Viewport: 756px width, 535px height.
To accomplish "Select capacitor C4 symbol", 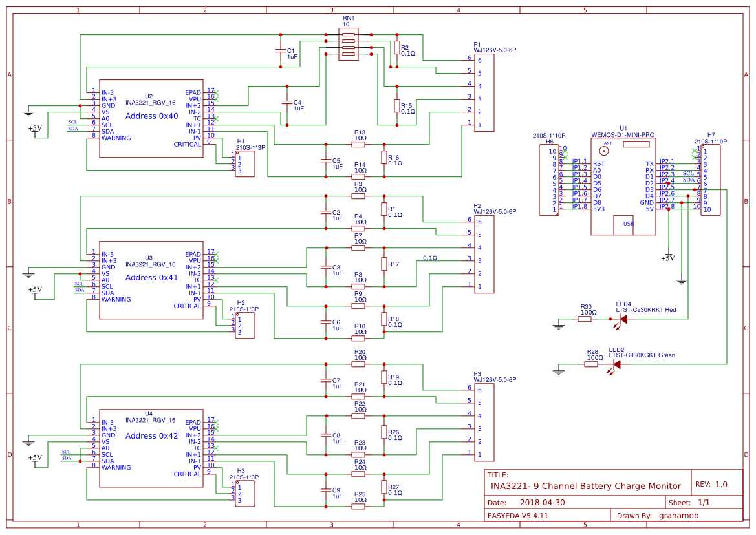I will [x=287, y=102].
